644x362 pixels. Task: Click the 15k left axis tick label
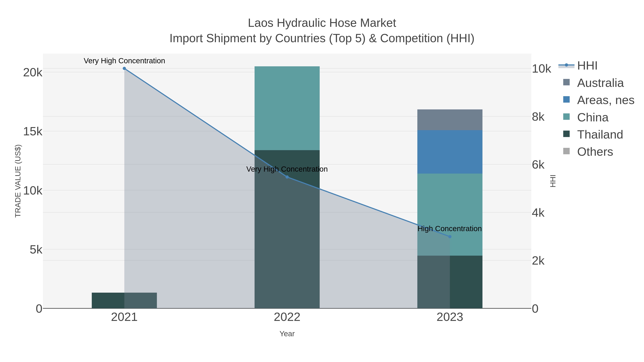(x=33, y=132)
